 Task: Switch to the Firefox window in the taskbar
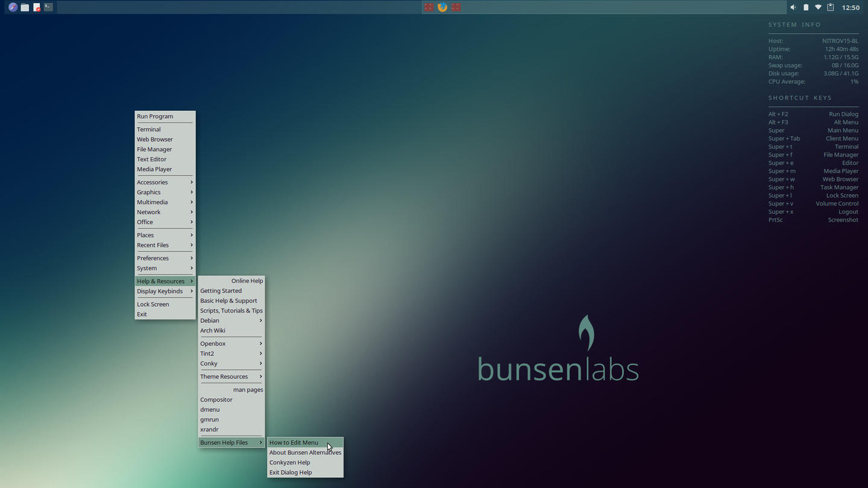(442, 7)
